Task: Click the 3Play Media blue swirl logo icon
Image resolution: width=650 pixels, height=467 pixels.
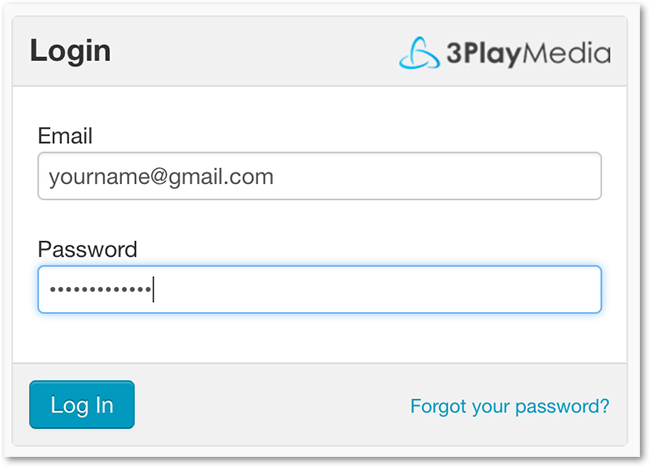Action: (419, 53)
